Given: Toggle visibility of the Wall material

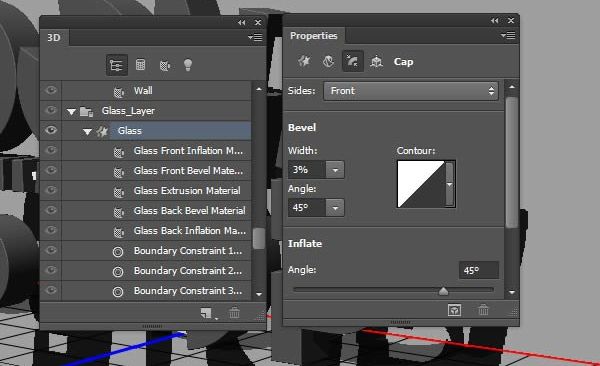Looking at the screenshot, I should click(x=51, y=90).
